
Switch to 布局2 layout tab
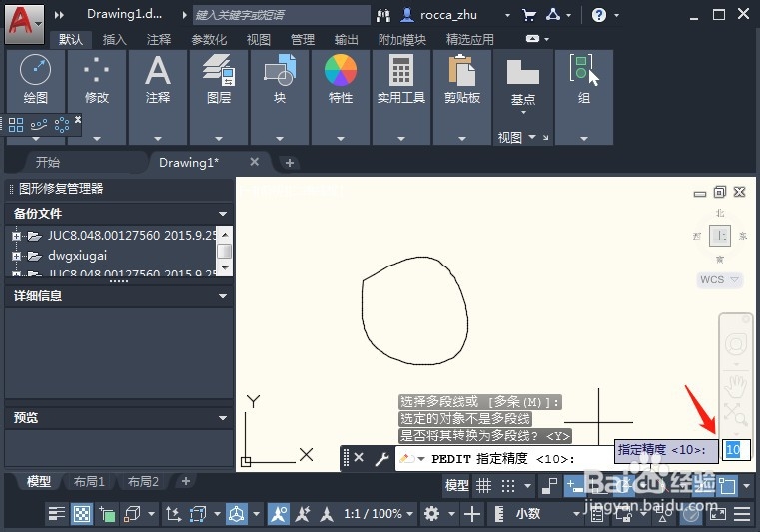tap(143, 481)
